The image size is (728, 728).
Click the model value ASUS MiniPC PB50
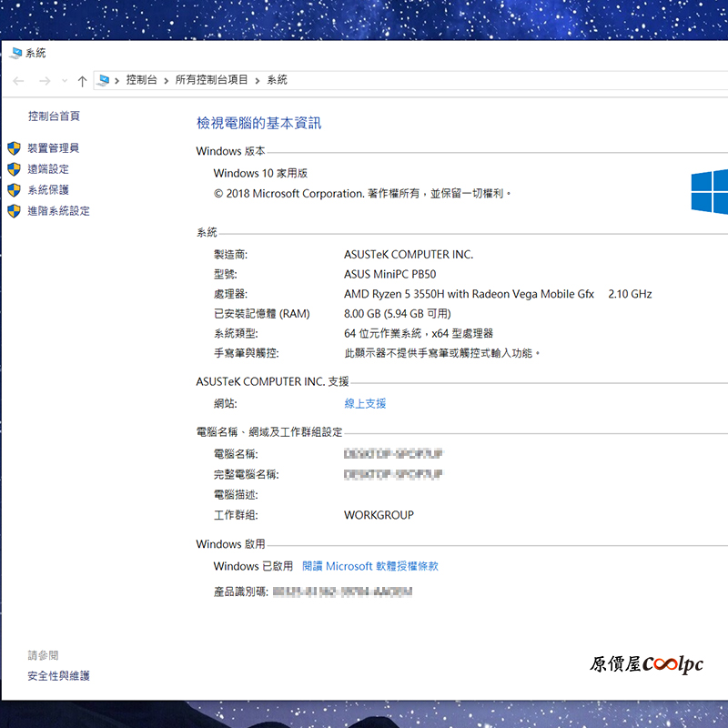(390, 275)
